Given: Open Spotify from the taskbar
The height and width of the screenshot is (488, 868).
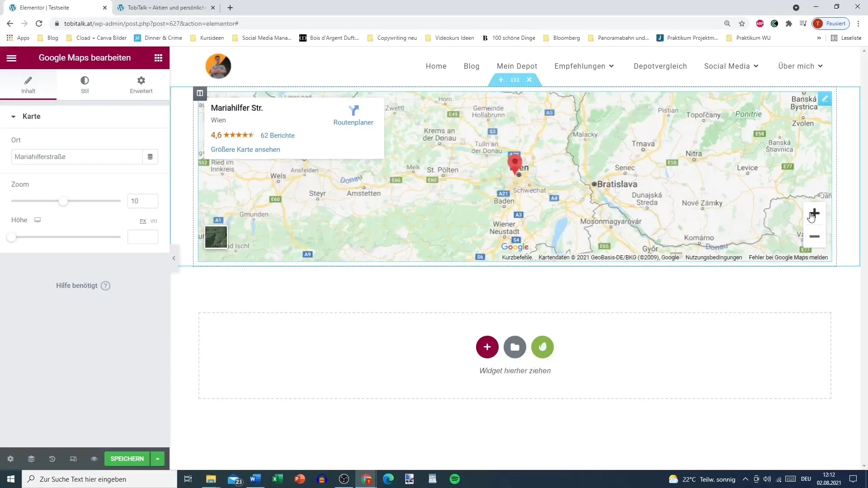Looking at the screenshot, I should coord(455,479).
